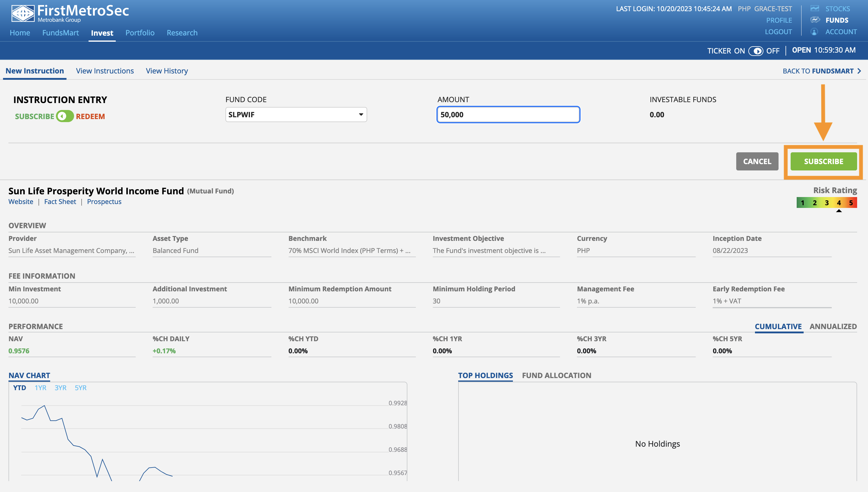Viewport: 868px width, 492px height.
Task: Open the Stocks chart icon
Action: click(x=815, y=8)
